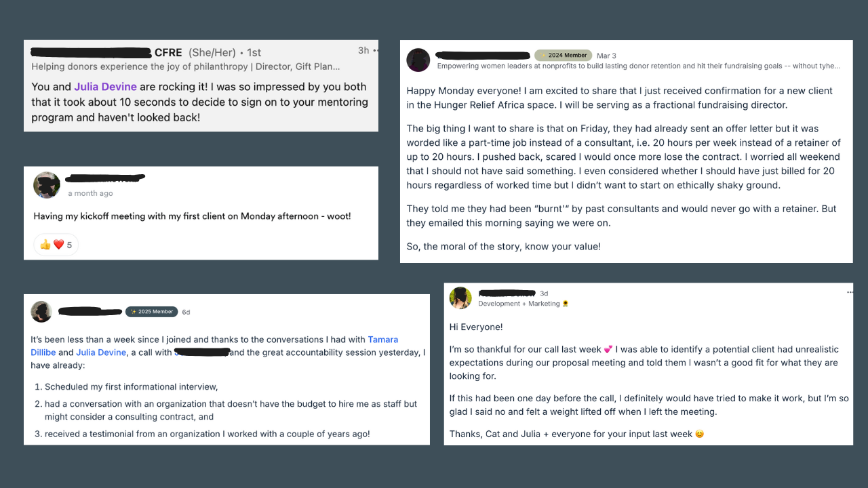Open Tamara Dillibe's profile link
Screen dimensions: 868x488
382,340
